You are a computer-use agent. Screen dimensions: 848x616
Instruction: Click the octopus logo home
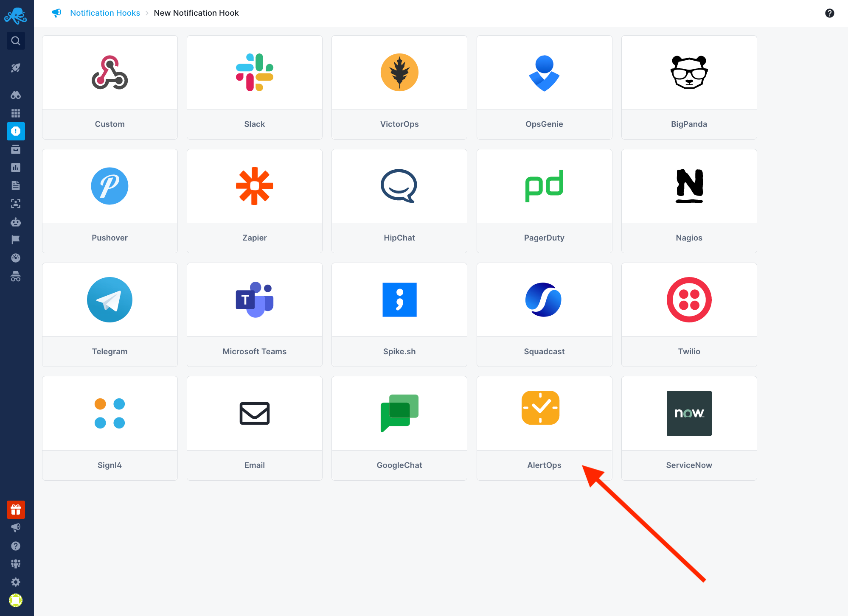point(16,16)
